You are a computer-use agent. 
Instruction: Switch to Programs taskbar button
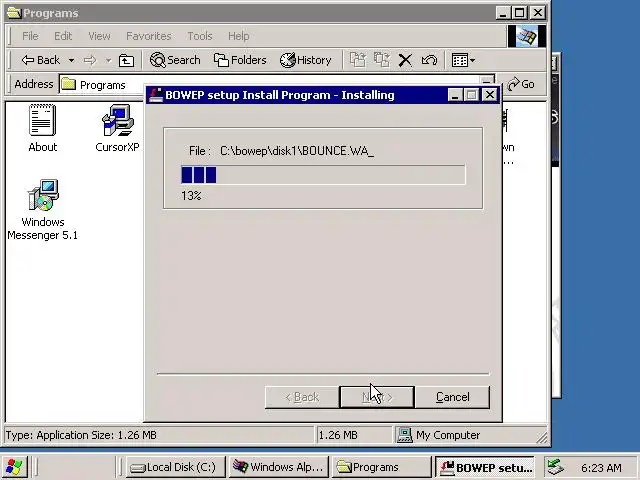pyautogui.click(x=382, y=467)
